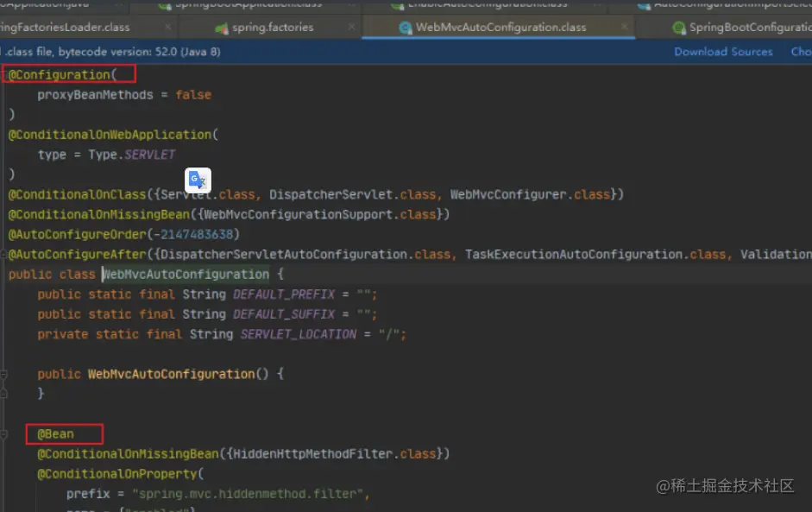Click the Download Sources link
The height and width of the screenshot is (512, 812).
(x=723, y=52)
